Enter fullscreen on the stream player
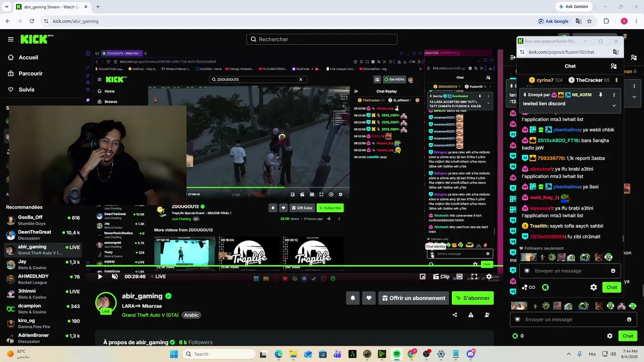Viewport: 644px width, 362px height. click(x=474, y=277)
